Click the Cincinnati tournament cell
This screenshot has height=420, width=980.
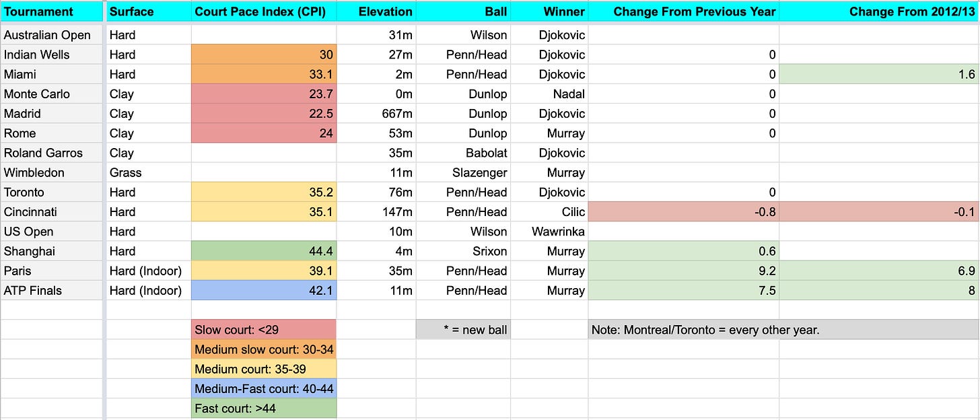[51, 211]
